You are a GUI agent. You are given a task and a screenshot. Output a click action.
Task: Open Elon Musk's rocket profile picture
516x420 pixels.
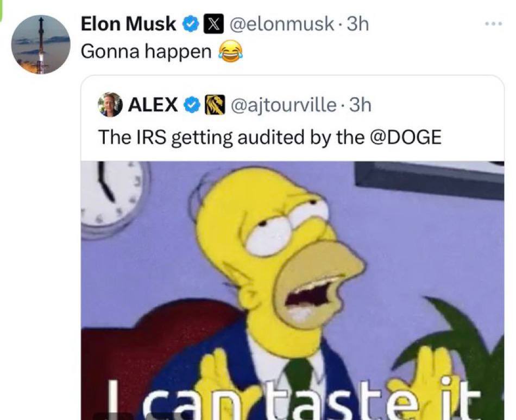click(x=41, y=44)
